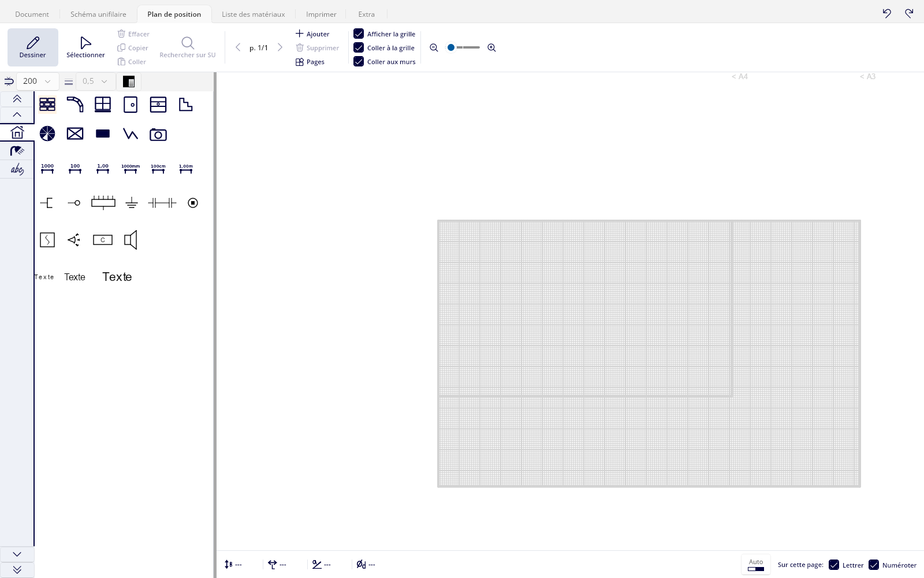Redo the last action
Viewport: 924px width, 578px height.
(909, 13)
